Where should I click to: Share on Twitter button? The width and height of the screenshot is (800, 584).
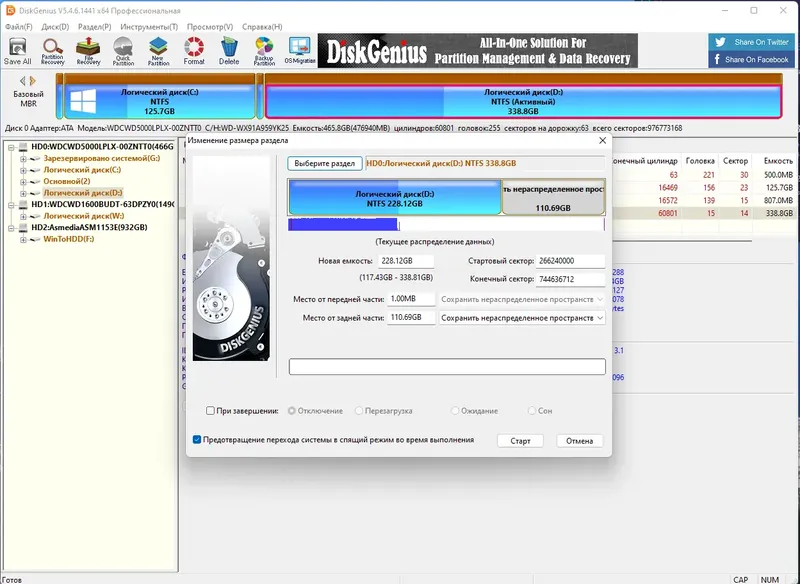pos(752,42)
